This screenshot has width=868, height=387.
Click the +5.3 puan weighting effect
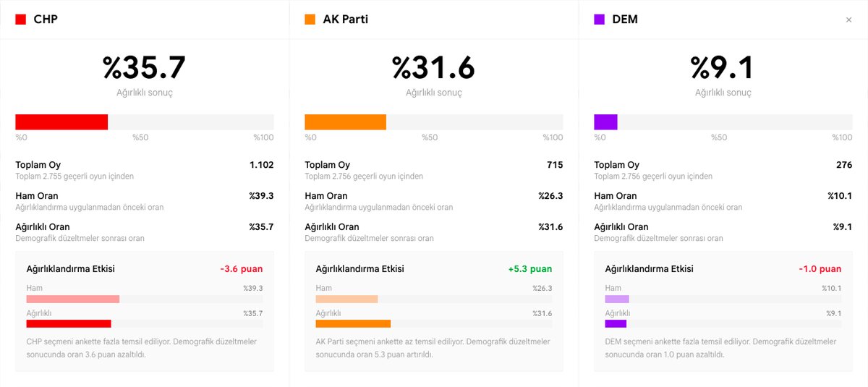(529, 269)
